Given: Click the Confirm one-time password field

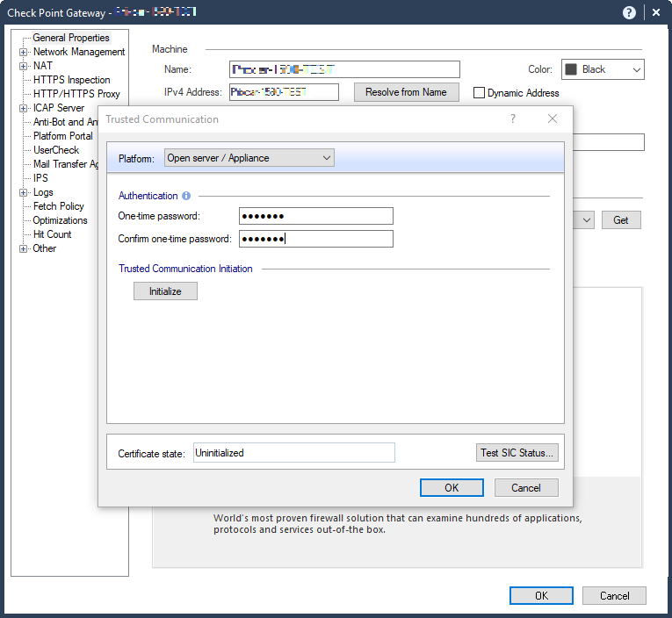Looking at the screenshot, I should pyautogui.click(x=315, y=239).
